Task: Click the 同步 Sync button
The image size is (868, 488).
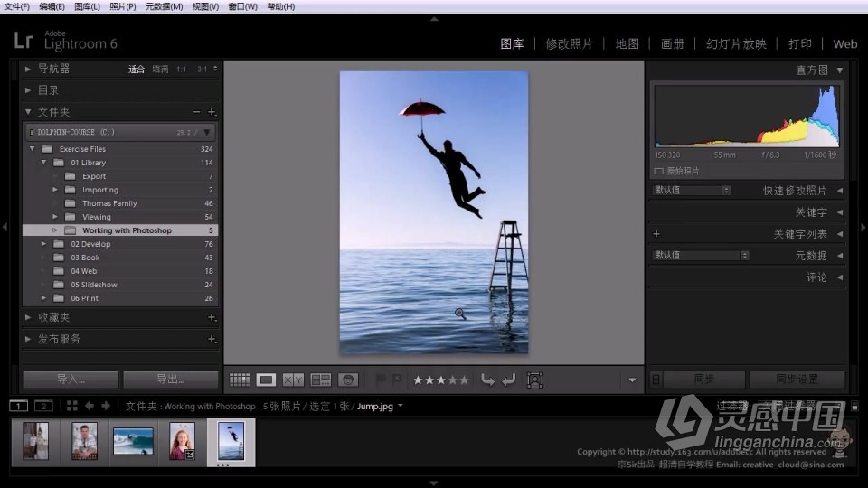Action: 703,380
